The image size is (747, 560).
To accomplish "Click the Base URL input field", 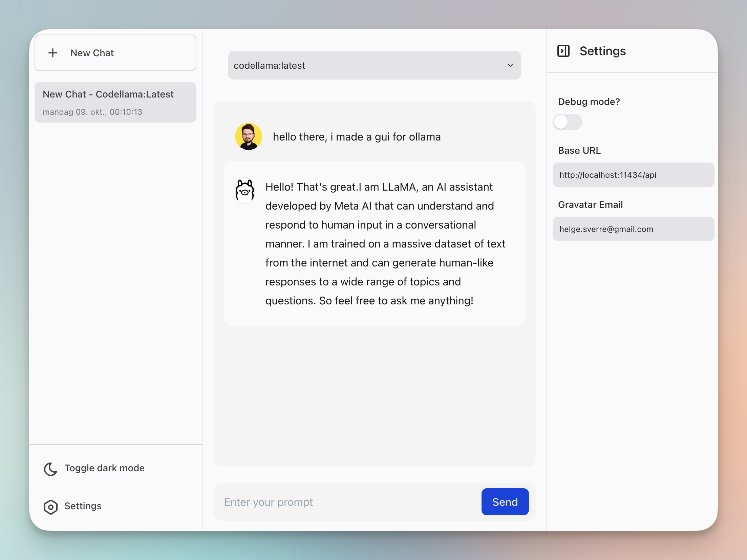I will (632, 175).
